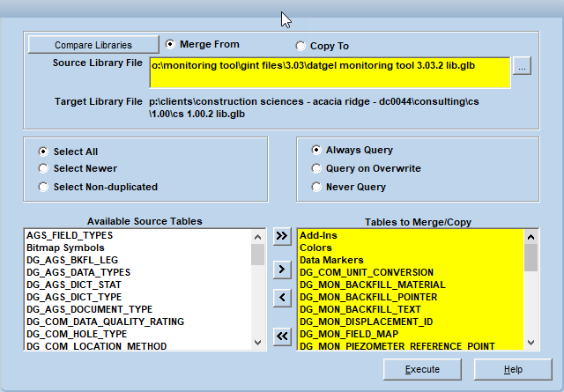
Task: Click the move all tables right (>>) button
Action: (x=282, y=237)
